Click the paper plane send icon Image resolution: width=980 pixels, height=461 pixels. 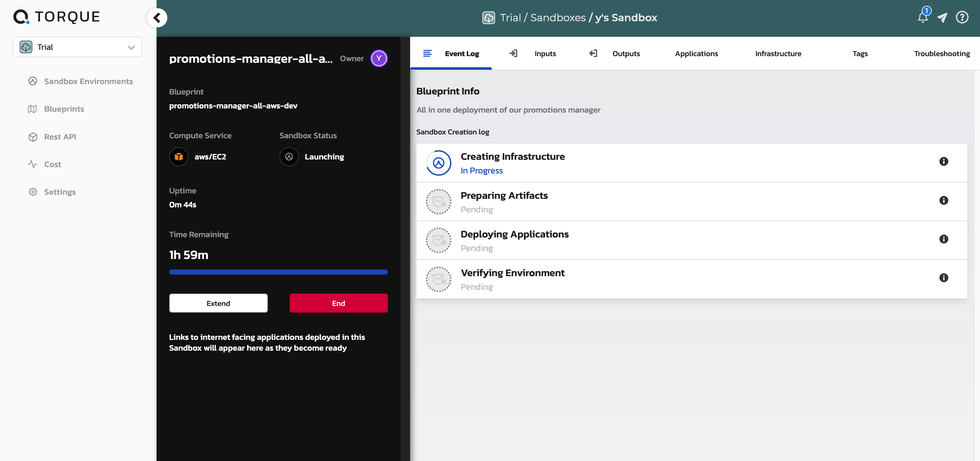pos(942,17)
